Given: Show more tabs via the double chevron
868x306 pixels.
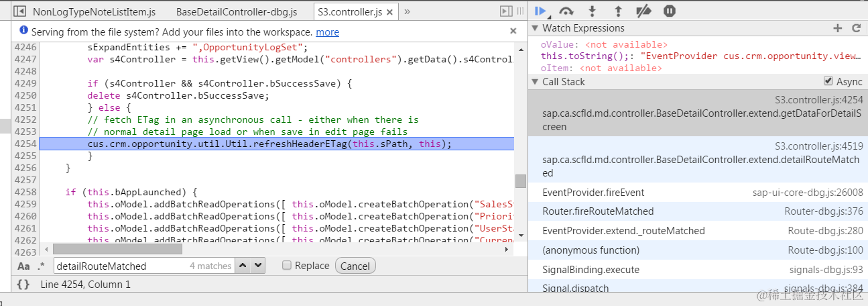Looking at the screenshot, I should 408,11.
